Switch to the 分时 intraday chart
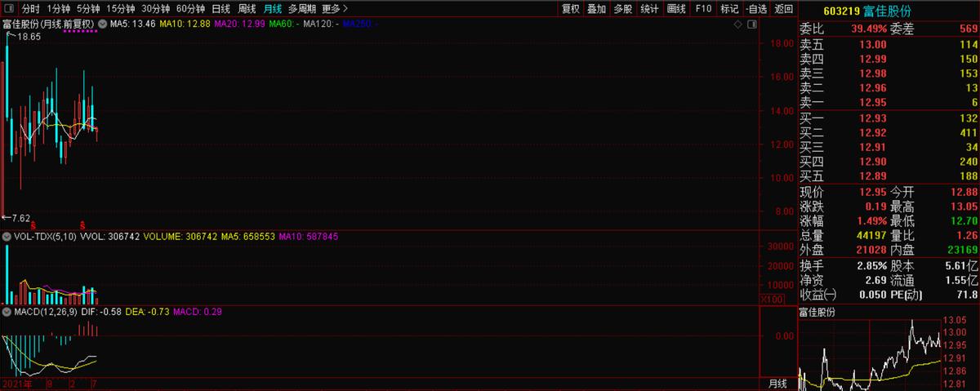The image size is (980, 391). [30, 9]
